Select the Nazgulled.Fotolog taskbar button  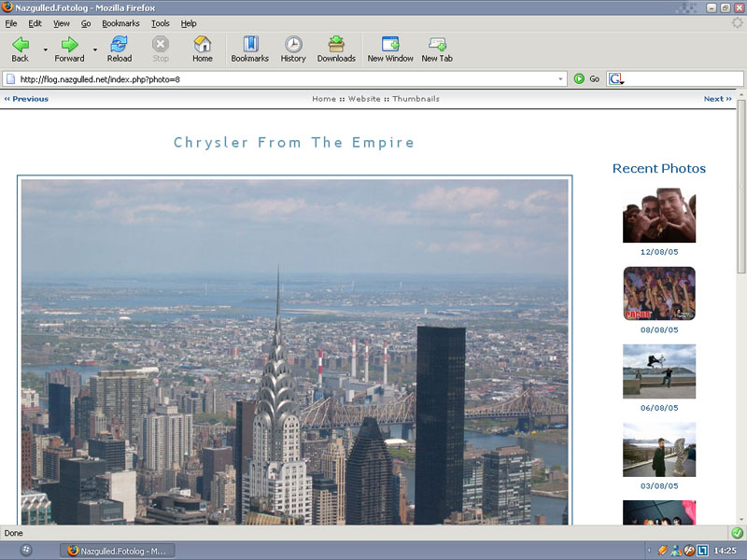(118, 551)
